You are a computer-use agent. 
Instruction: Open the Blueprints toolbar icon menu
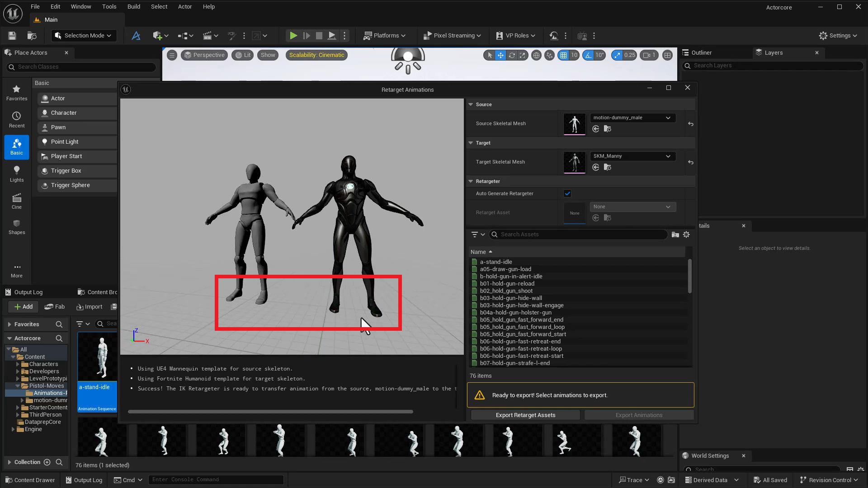tap(186, 36)
